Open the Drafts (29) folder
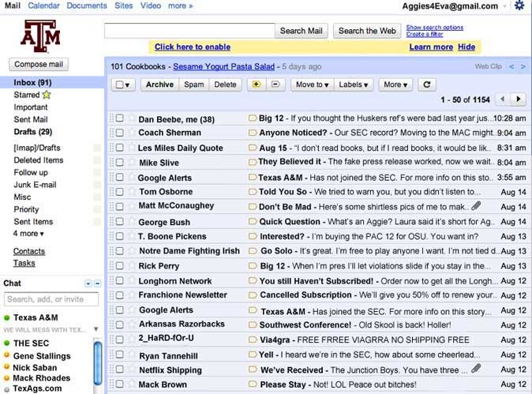This screenshot has height=394, width=532. pos(33,132)
